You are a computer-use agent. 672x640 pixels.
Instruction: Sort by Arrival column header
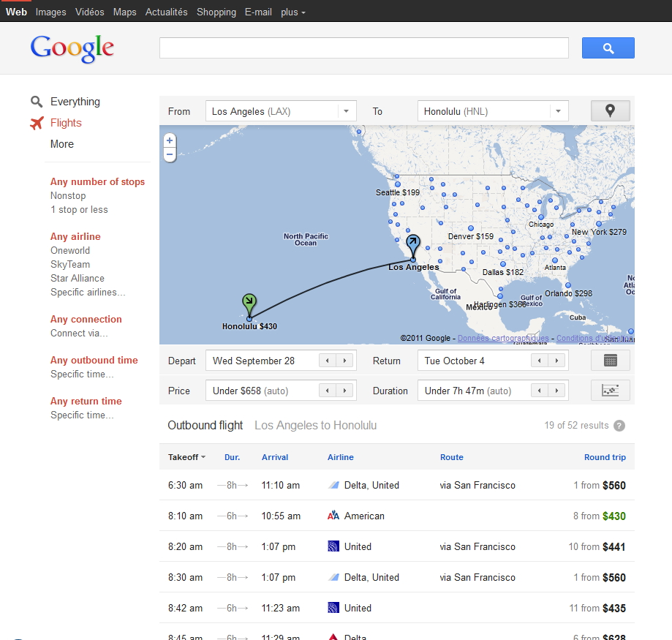click(x=275, y=457)
